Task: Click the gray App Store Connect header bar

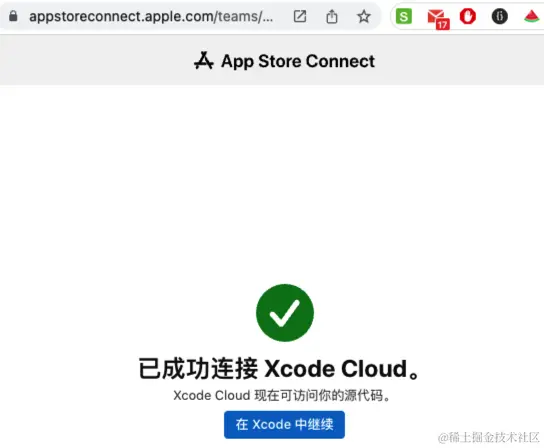Action: point(272,60)
